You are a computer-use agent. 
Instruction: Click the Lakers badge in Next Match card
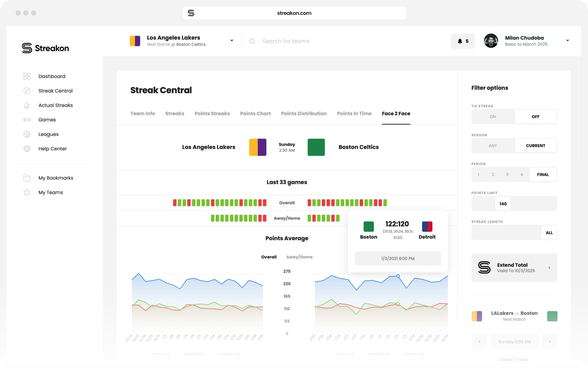tap(477, 316)
